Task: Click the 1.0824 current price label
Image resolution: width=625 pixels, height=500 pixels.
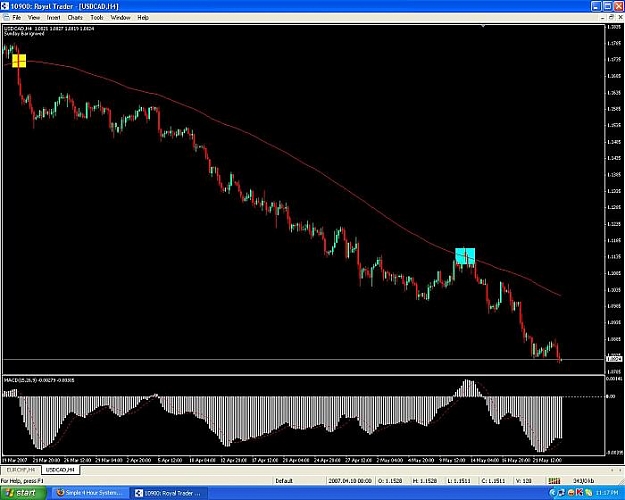Action: pyautogui.click(x=614, y=359)
